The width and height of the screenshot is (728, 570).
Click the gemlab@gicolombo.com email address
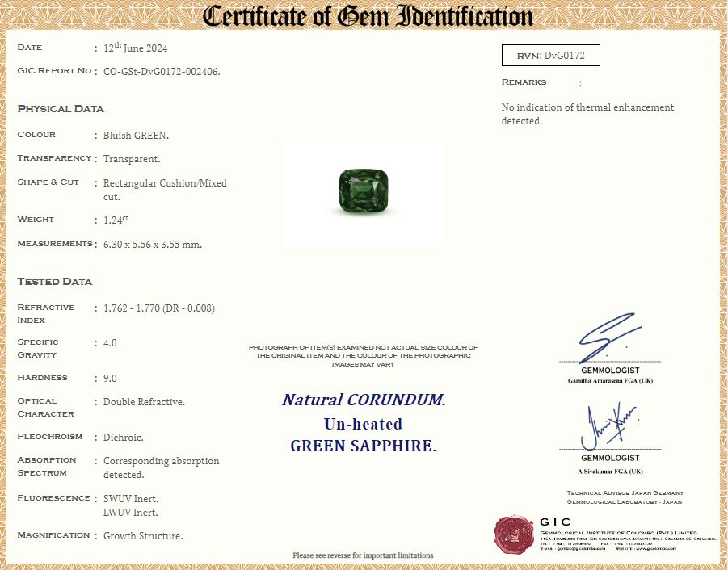[569, 548]
